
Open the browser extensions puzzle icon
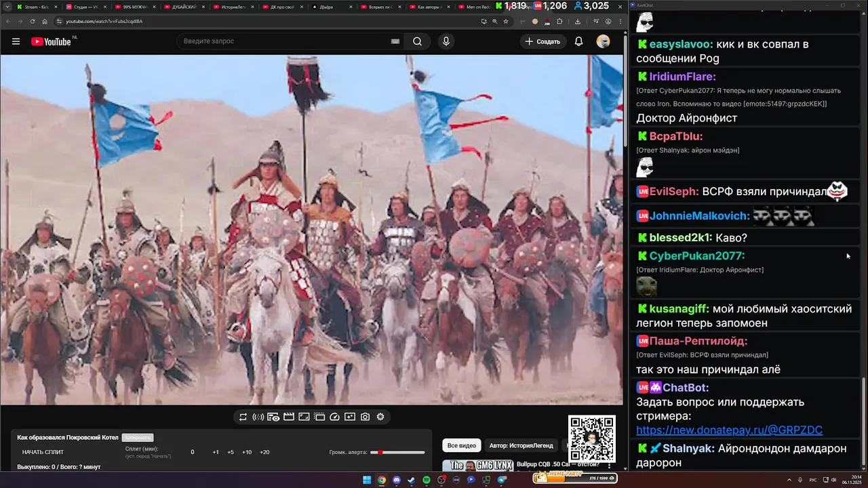559,21
